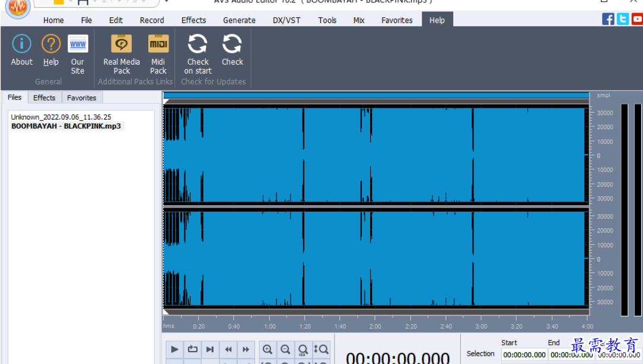Enable loop playback

click(x=192, y=349)
